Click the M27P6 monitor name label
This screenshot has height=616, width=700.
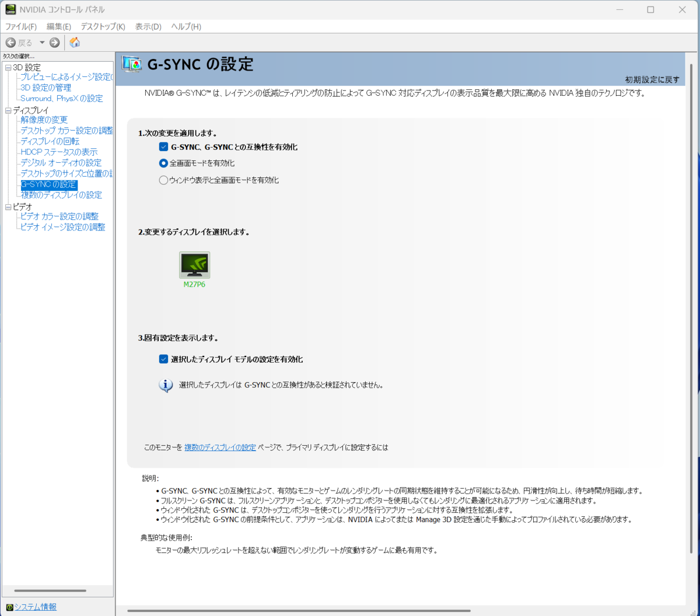tap(194, 285)
